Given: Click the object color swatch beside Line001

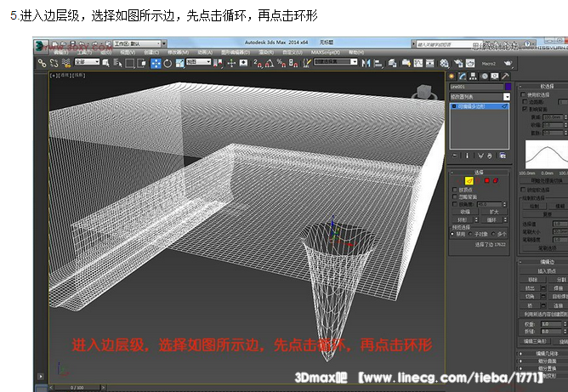Looking at the screenshot, I should (508, 87).
